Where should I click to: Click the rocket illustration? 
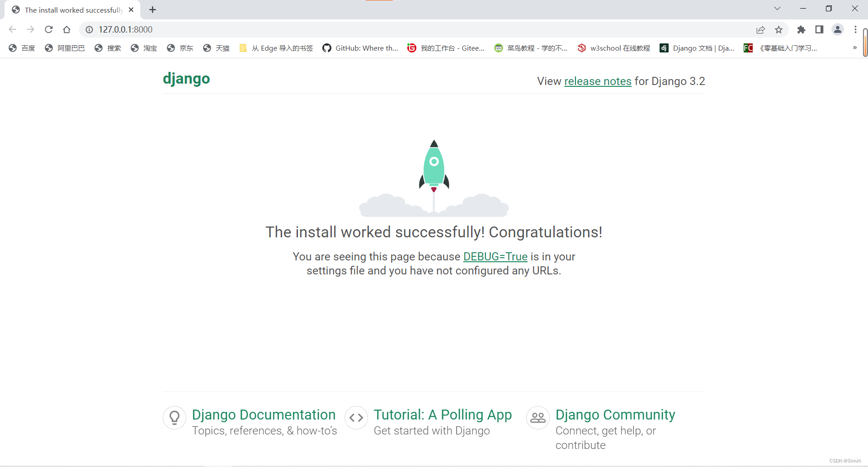click(434, 177)
